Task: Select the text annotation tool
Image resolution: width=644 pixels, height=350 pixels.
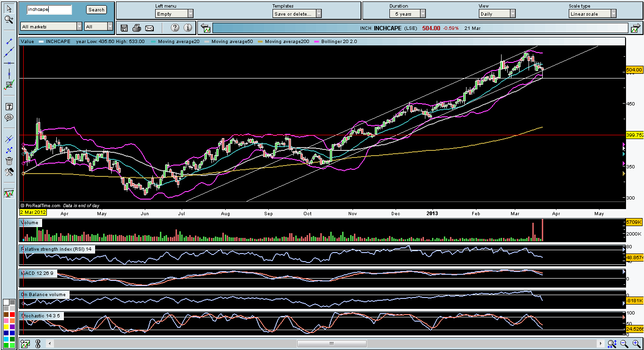Action: click(9, 107)
